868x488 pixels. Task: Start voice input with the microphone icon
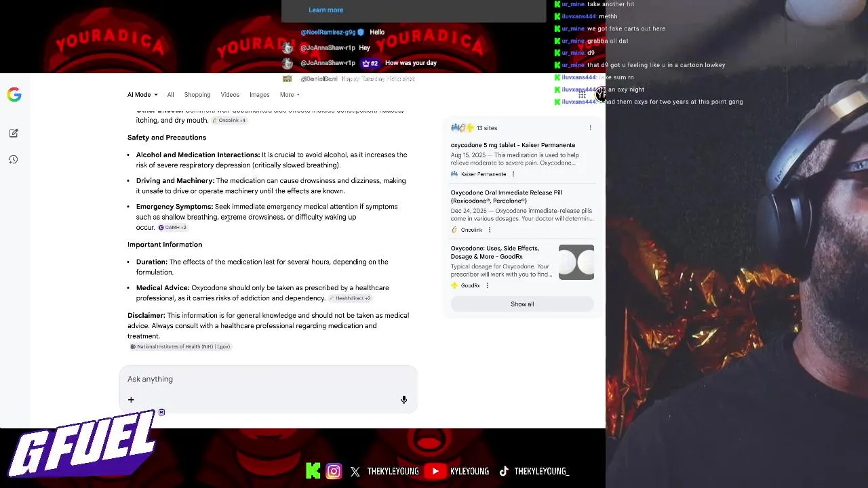tap(403, 400)
